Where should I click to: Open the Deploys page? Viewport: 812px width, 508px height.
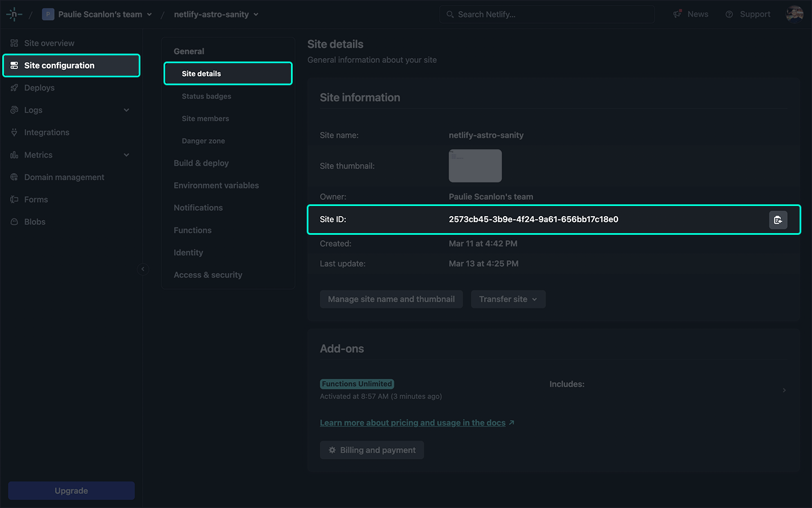(71, 87)
